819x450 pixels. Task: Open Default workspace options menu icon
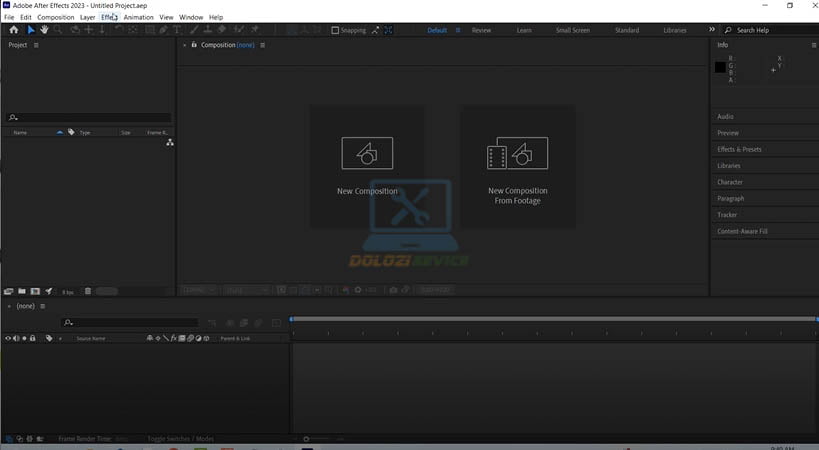click(458, 30)
